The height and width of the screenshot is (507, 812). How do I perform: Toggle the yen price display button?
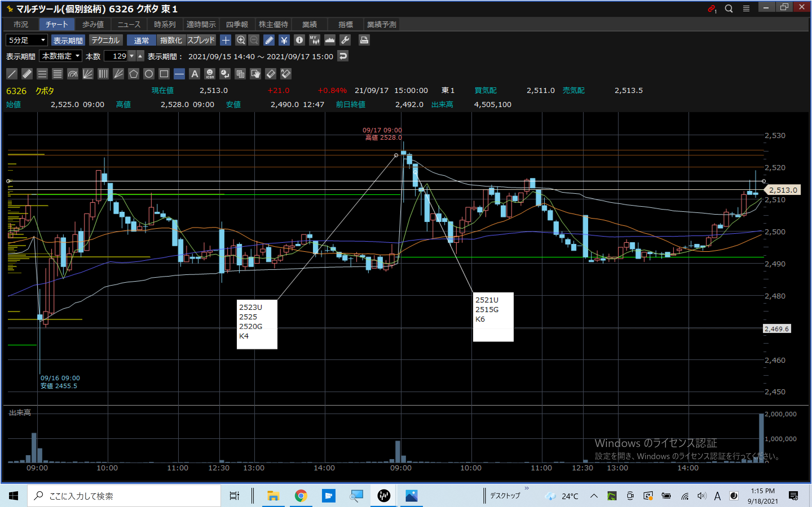click(284, 40)
